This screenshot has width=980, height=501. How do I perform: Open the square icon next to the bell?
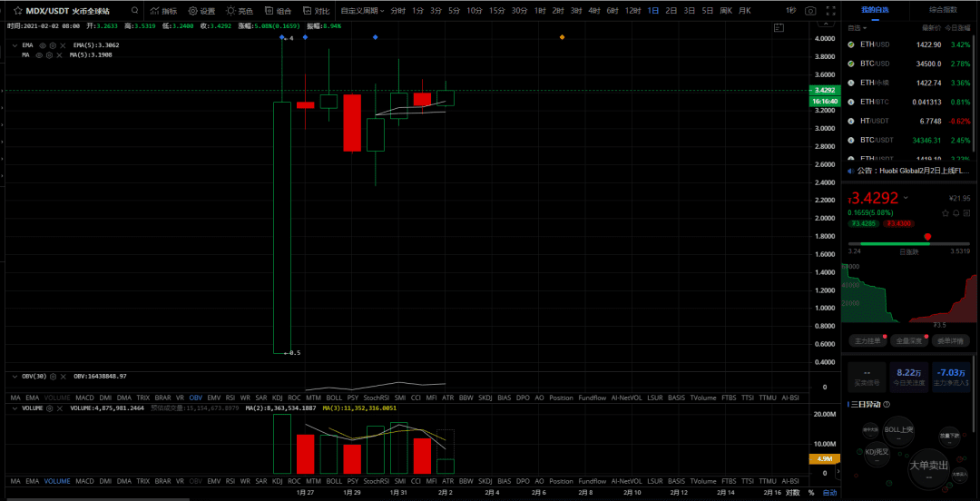(966, 212)
